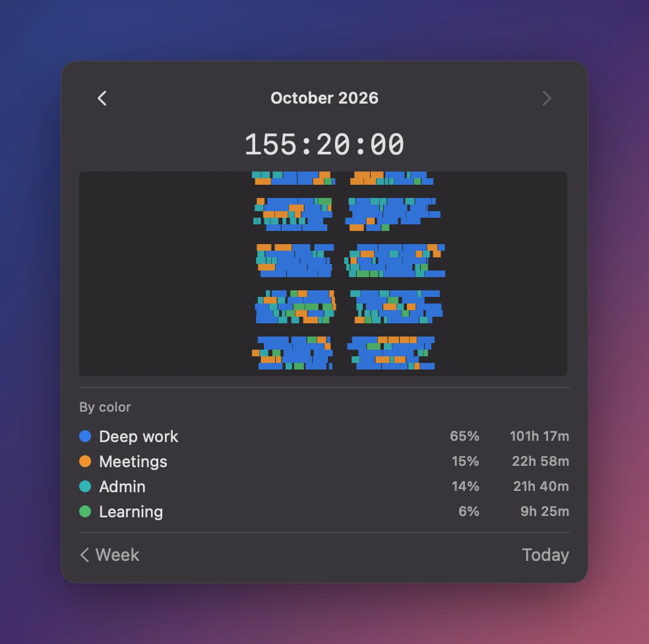Click the 22h 58m duration value
The image size is (649, 644).
[541, 461]
